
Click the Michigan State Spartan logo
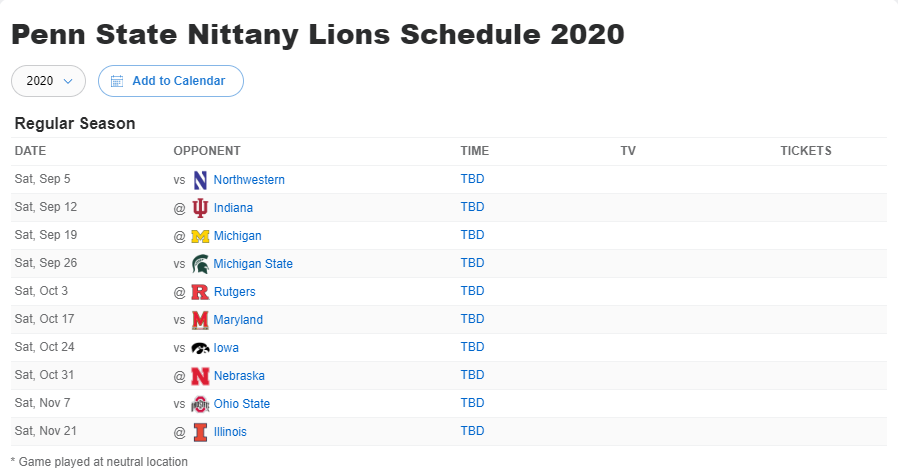tap(200, 264)
